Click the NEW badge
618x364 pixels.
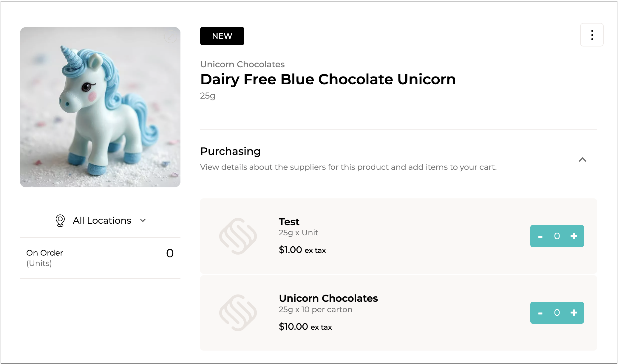(222, 36)
